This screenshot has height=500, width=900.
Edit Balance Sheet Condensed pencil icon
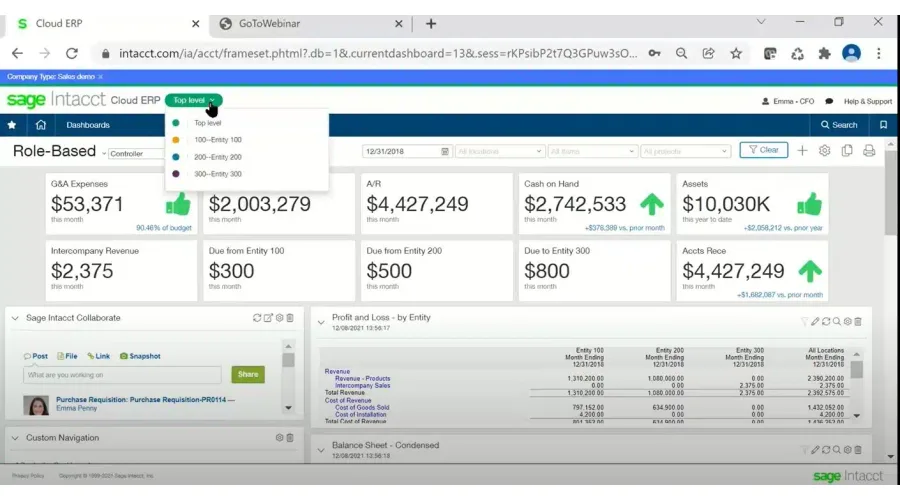click(x=815, y=449)
